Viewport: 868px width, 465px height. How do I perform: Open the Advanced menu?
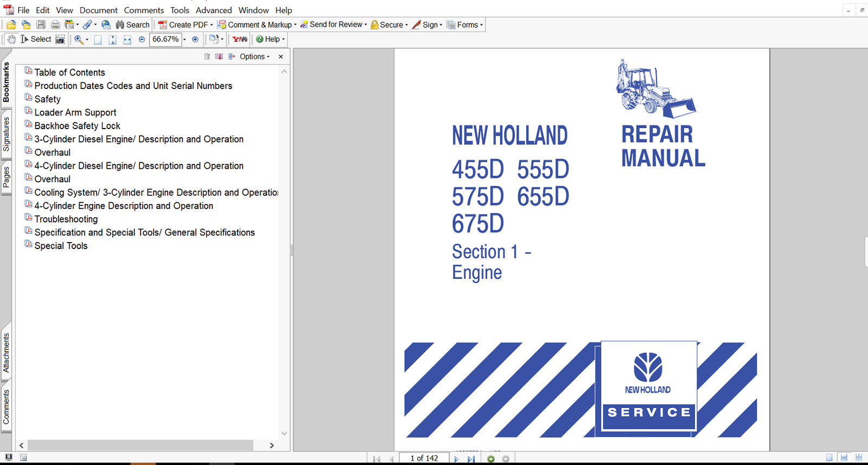coord(213,10)
